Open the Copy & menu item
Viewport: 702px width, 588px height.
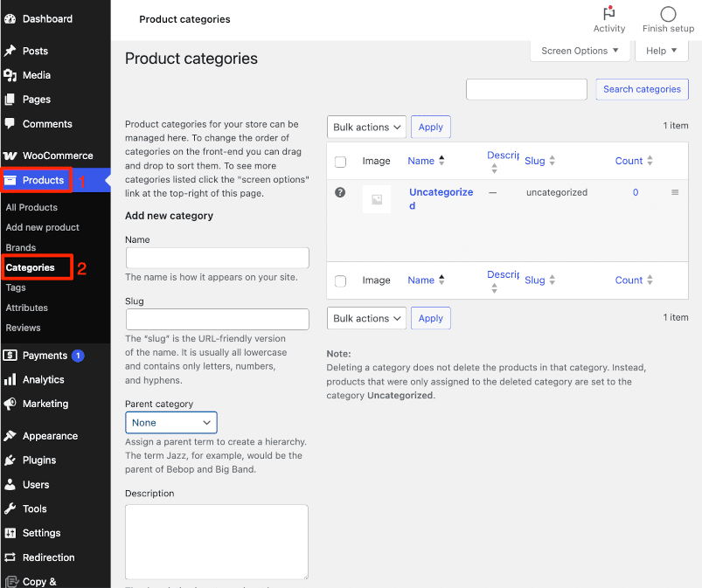(39, 581)
